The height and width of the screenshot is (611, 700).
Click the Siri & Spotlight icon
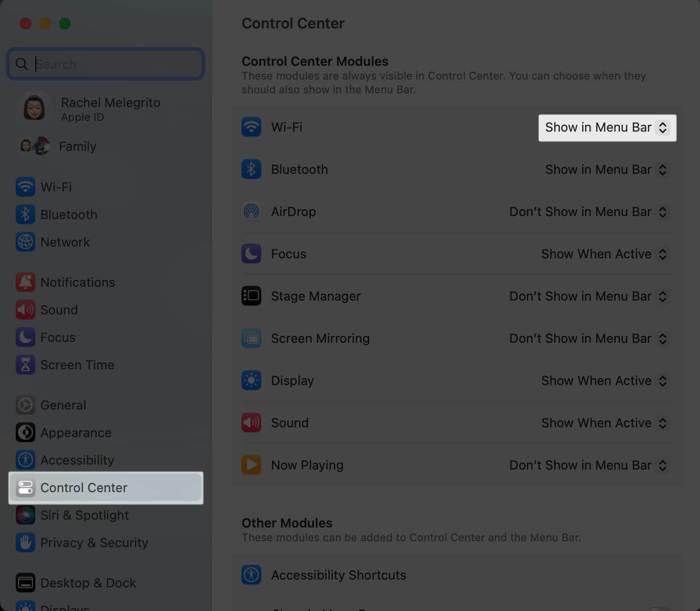[x=26, y=515]
